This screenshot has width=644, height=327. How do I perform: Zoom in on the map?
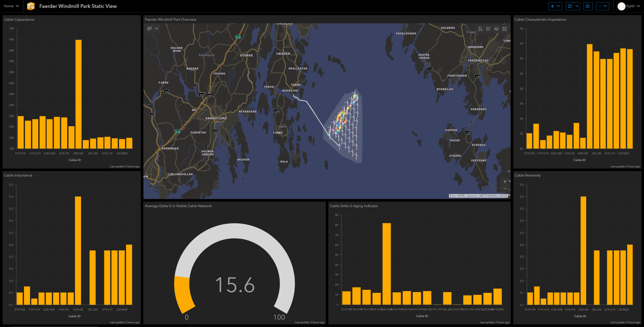(x=505, y=182)
